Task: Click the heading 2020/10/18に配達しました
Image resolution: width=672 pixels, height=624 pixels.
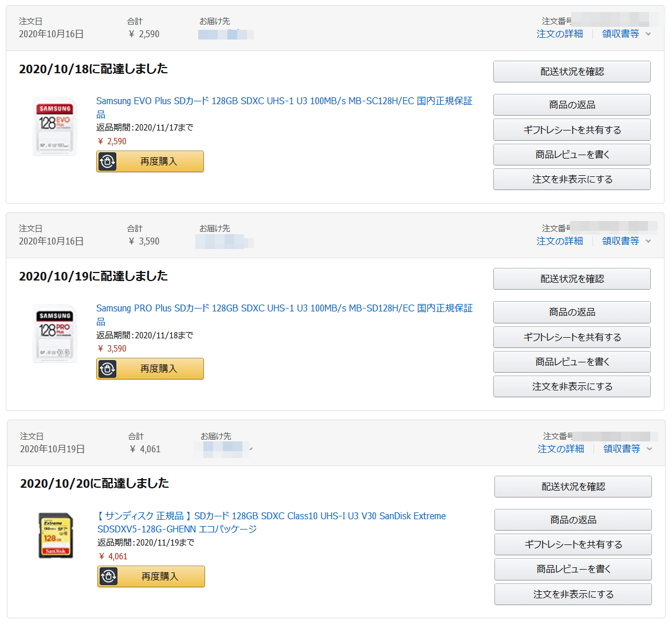Action: (x=93, y=69)
